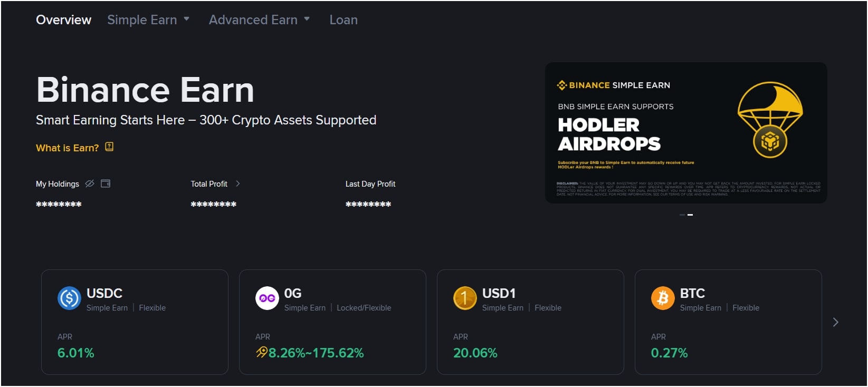Open the Loan menu item
Screen dimensions: 868x387
344,20
